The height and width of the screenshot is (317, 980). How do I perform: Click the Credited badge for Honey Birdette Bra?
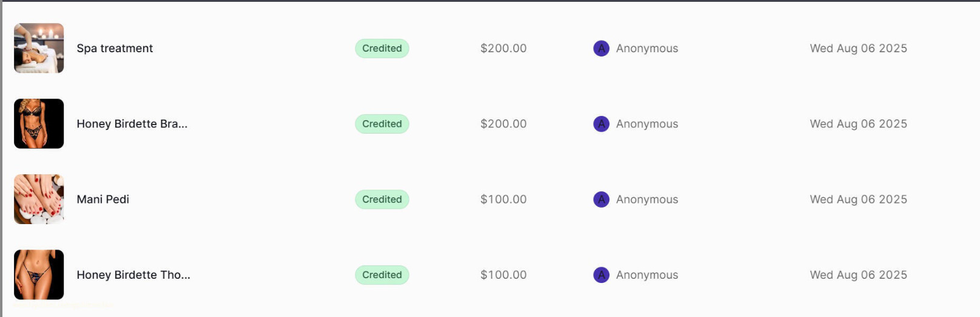pos(382,124)
